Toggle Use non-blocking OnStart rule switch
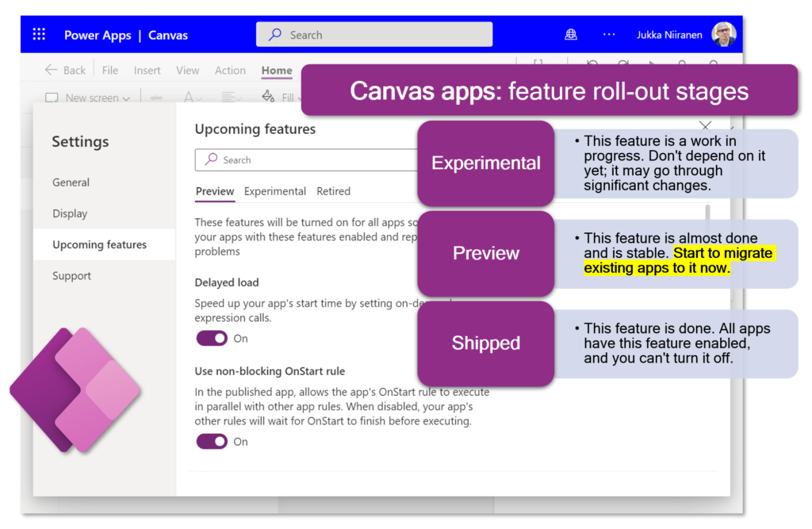812x529 pixels. pyautogui.click(x=212, y=442)
